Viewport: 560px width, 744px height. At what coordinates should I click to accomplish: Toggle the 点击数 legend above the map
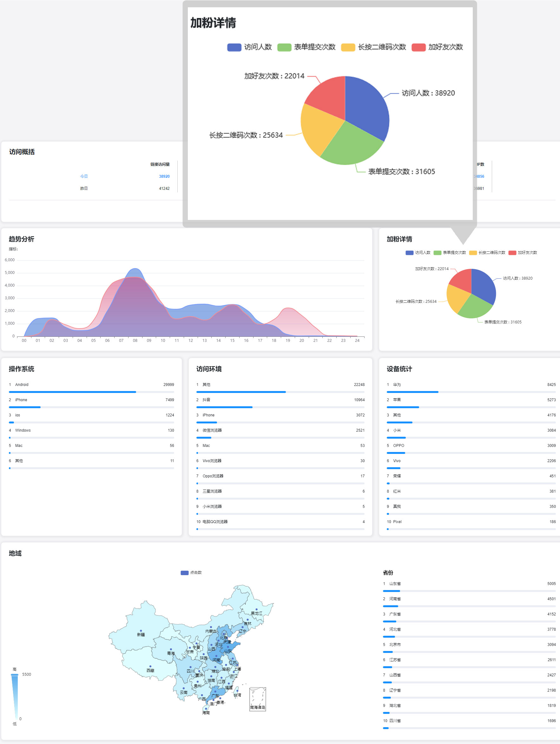click(191, 573)
